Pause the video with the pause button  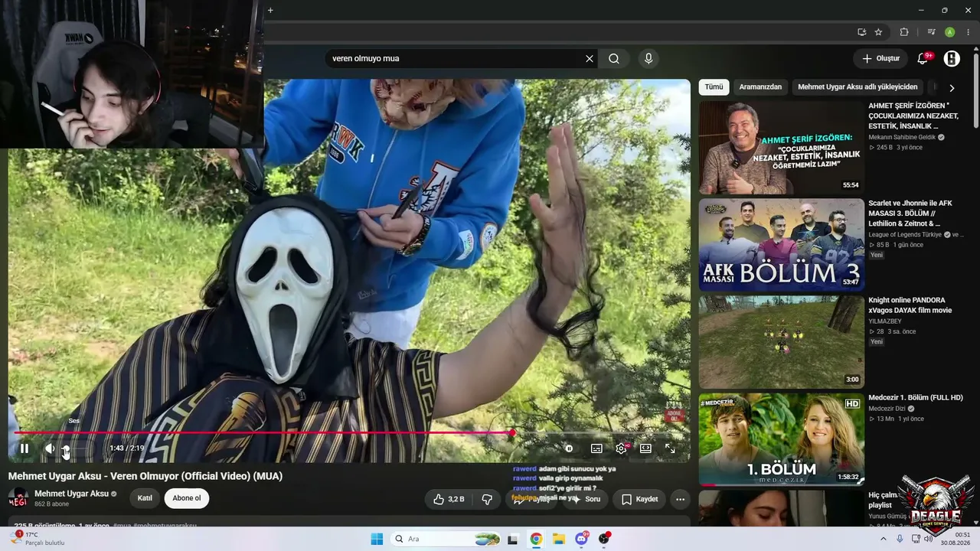24,448
